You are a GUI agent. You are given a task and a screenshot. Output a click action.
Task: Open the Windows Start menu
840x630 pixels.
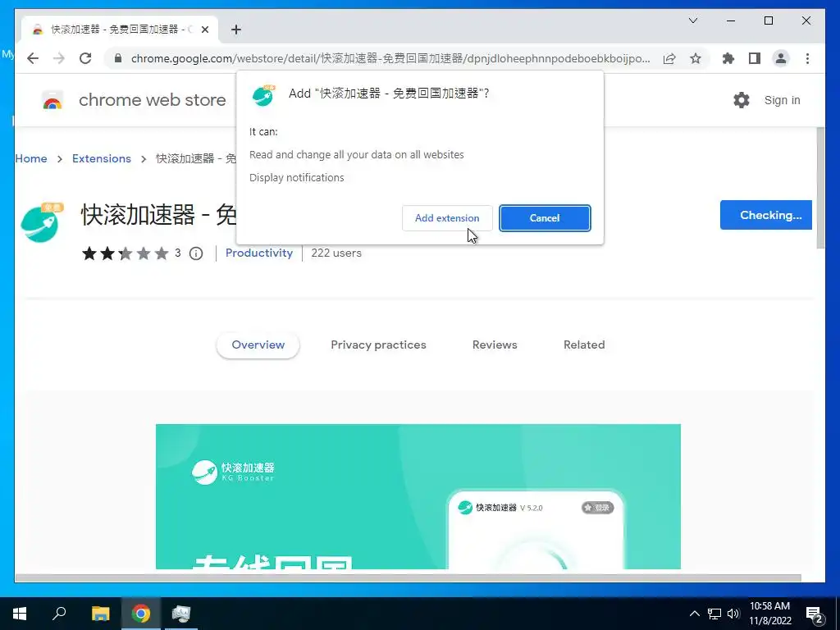point(20,614)
